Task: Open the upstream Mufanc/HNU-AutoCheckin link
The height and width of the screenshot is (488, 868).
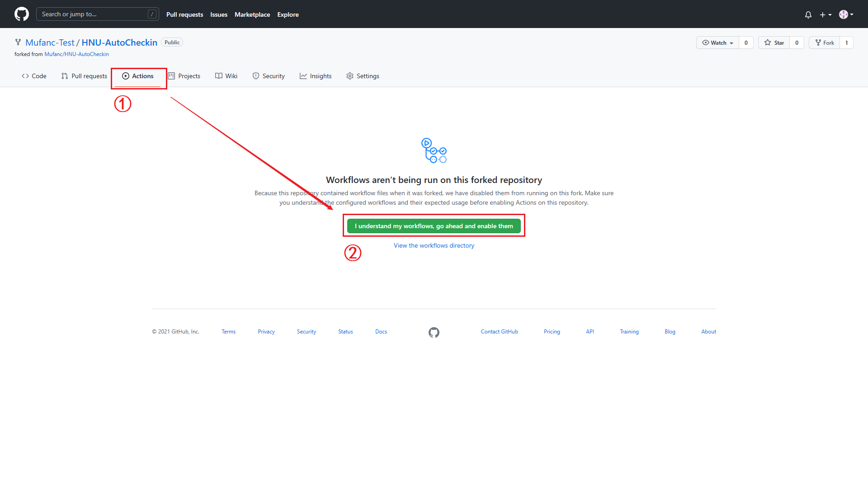Action: click(x=76, y=54)
